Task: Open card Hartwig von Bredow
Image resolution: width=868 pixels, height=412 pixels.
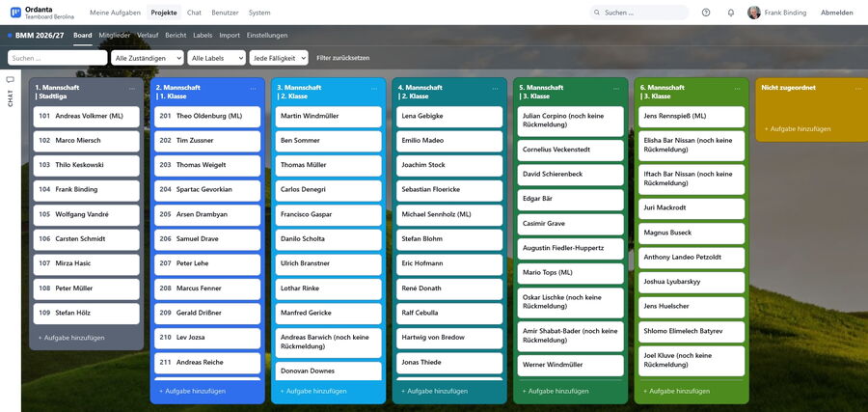Action: (x=449, y=338)
